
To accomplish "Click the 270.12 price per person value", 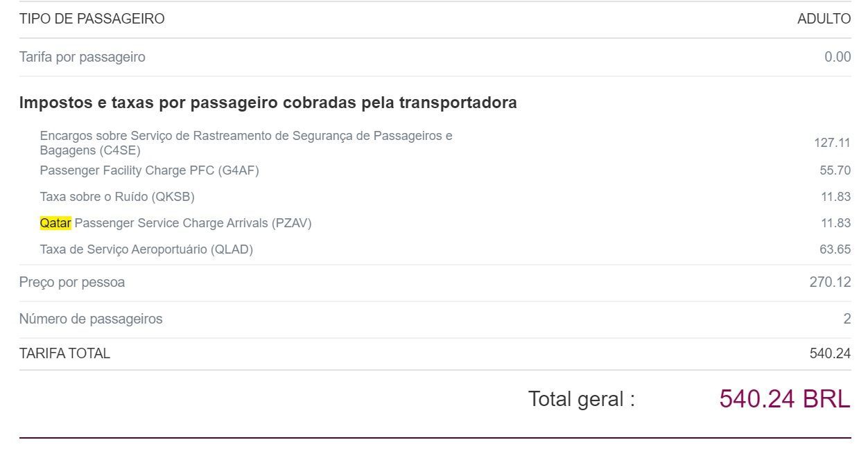I will 831,283.
